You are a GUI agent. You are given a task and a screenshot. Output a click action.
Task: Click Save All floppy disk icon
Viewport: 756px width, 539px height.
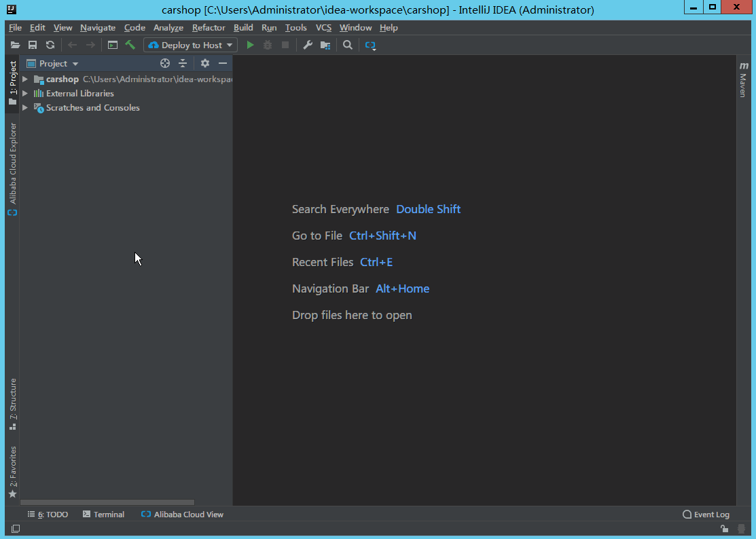[33, 45]
